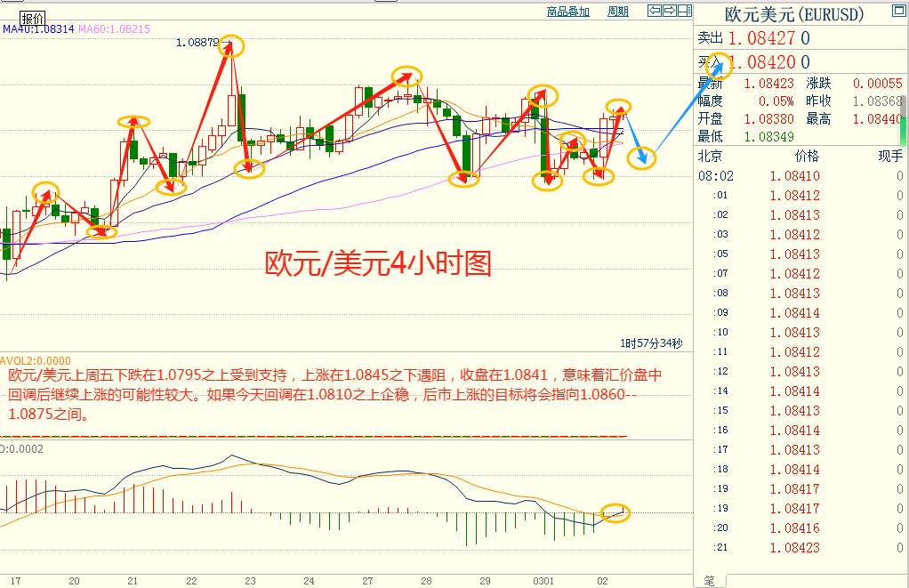
Task: Click the MA60:1.08215 indicator label
Action: [114, 28]
